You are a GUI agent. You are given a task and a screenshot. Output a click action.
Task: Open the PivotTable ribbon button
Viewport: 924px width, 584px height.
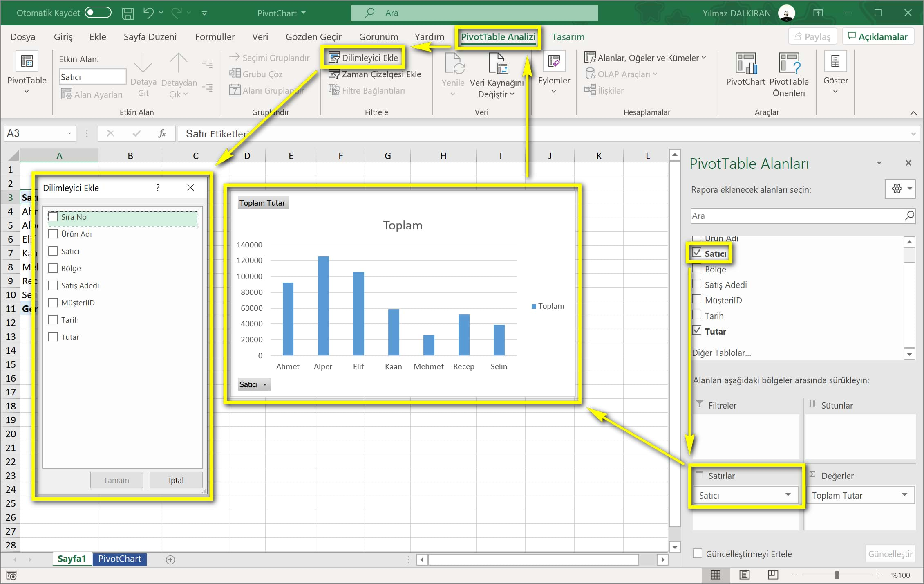click(x=27, y=73)
